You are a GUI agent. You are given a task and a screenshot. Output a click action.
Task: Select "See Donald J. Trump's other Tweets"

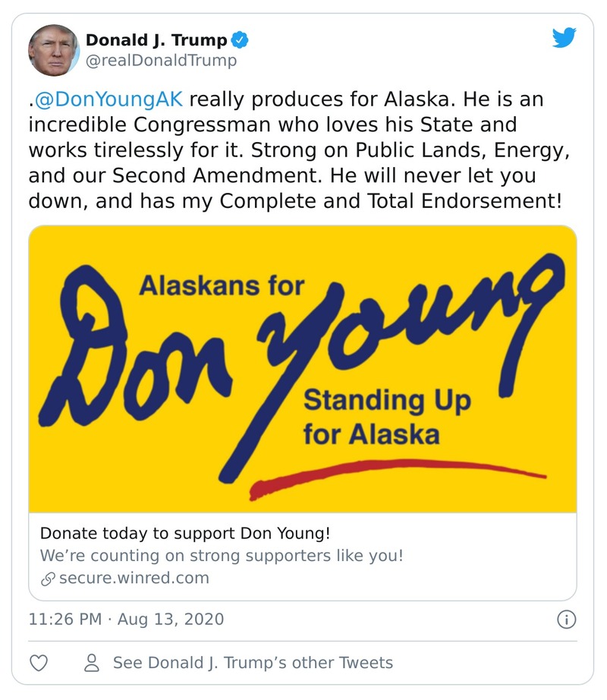tap(253, 663)
